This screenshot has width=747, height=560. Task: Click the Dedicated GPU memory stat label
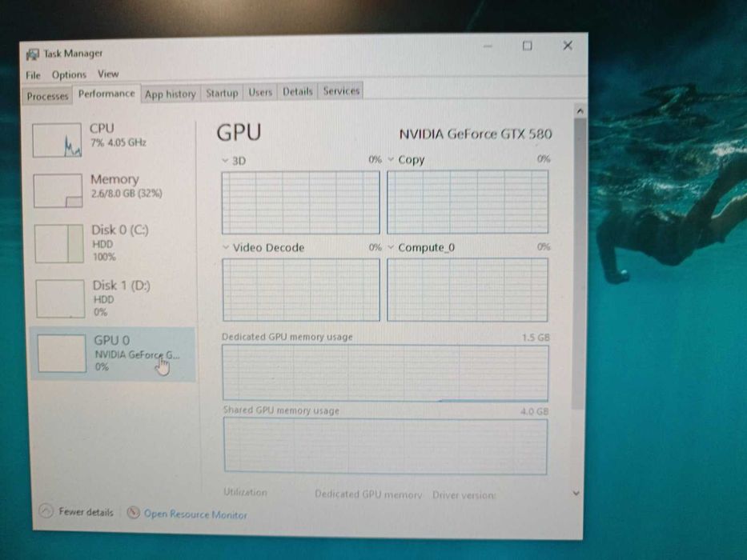368,494
